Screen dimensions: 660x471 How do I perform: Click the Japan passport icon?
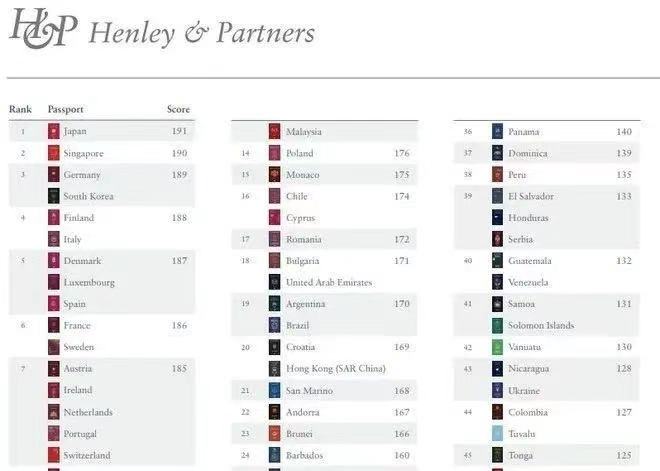point(54,131)
